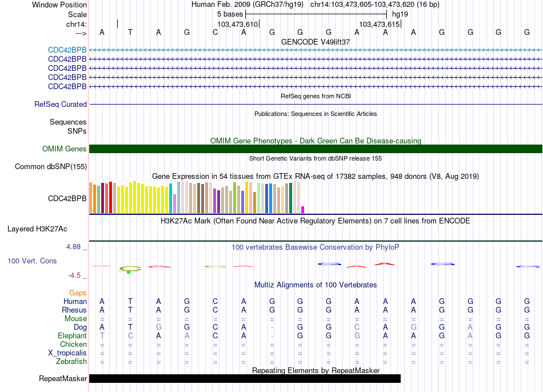Click the Scale label on left
The height and width of the screenshot is (392, 543).
[x=77, y=14]
